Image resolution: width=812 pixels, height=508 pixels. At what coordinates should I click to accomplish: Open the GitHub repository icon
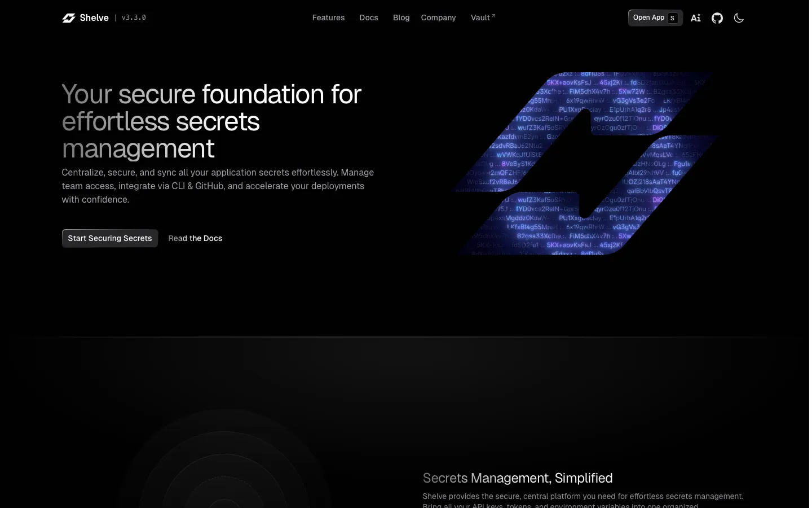click(x=717, y=18)
